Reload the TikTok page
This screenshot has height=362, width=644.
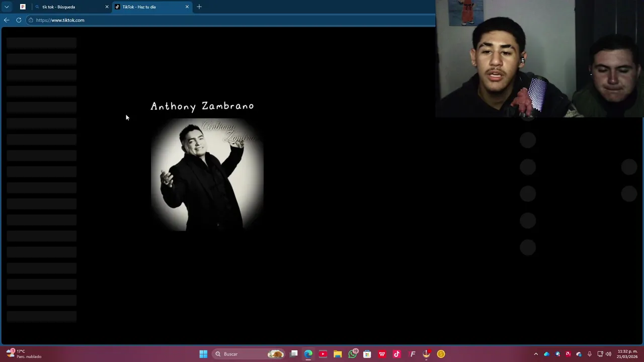[x=19, y=20]
